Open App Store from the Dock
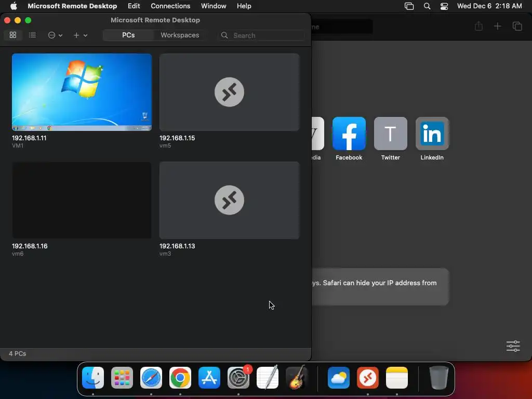The image size is (532, 399). pyautogui.click(x=209, y=378)
